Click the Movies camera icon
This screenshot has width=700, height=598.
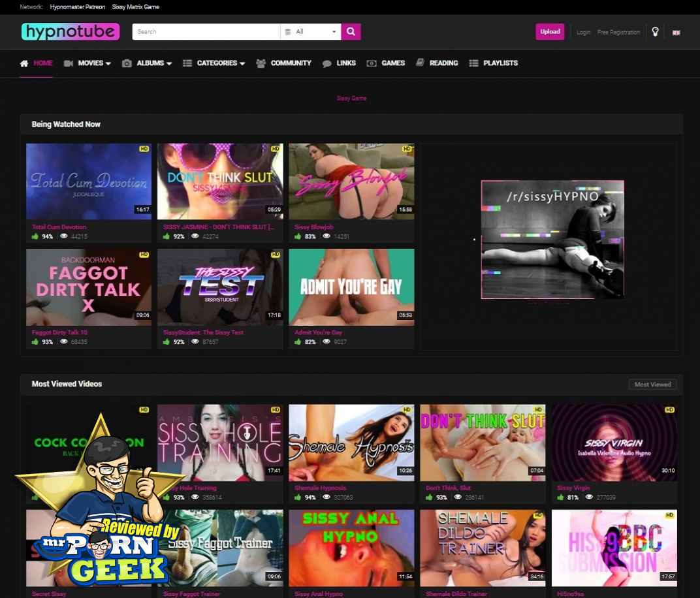coord(69,63)
